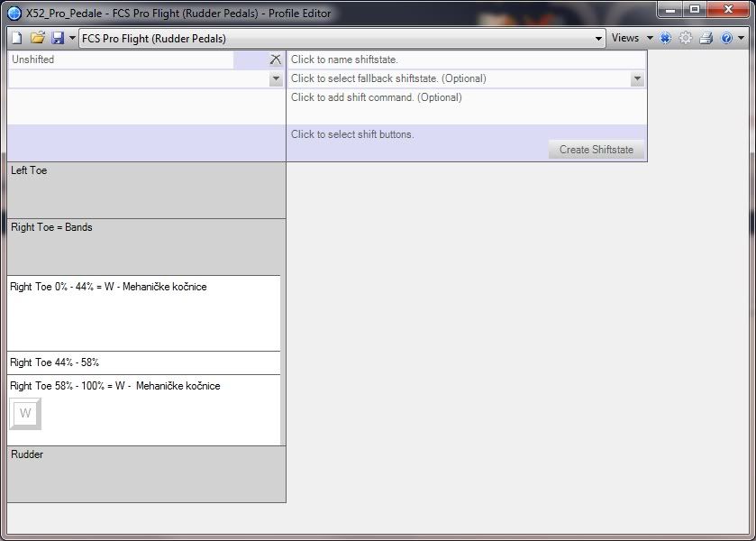Screen dimensions: 756x541
Task: Open the FCS Pro Flight device dropdown
Action: tap(599, 39)
